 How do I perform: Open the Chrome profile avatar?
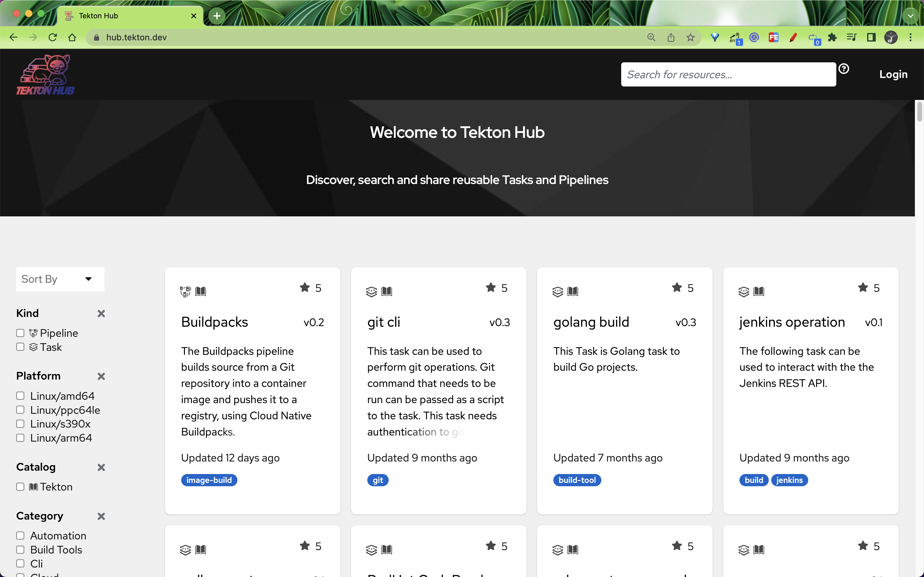(891, 37)
